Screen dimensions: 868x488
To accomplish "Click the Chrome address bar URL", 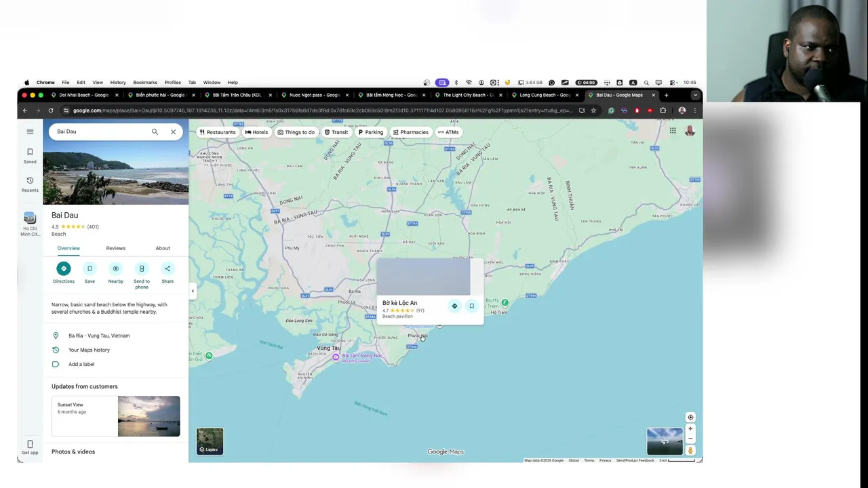I will (322, 110).
